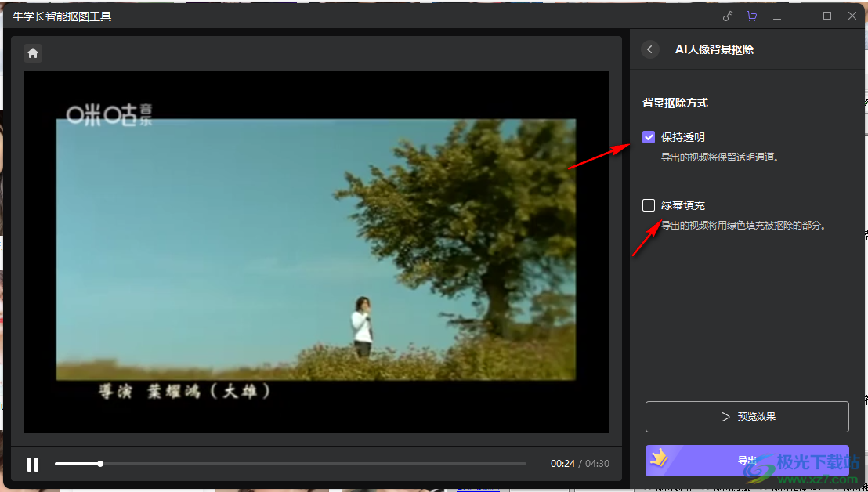868x492 pixels.
Task: Click the home icon above the video preview
Action: click(32, 52)
